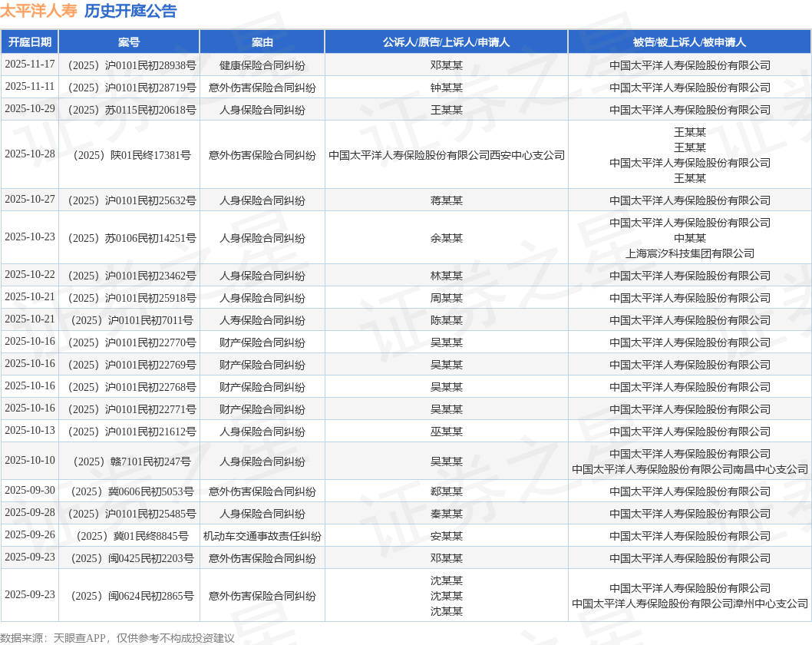Click case number 沪0101民初25918号
The image size is (812, 645).
coord(132,298)
